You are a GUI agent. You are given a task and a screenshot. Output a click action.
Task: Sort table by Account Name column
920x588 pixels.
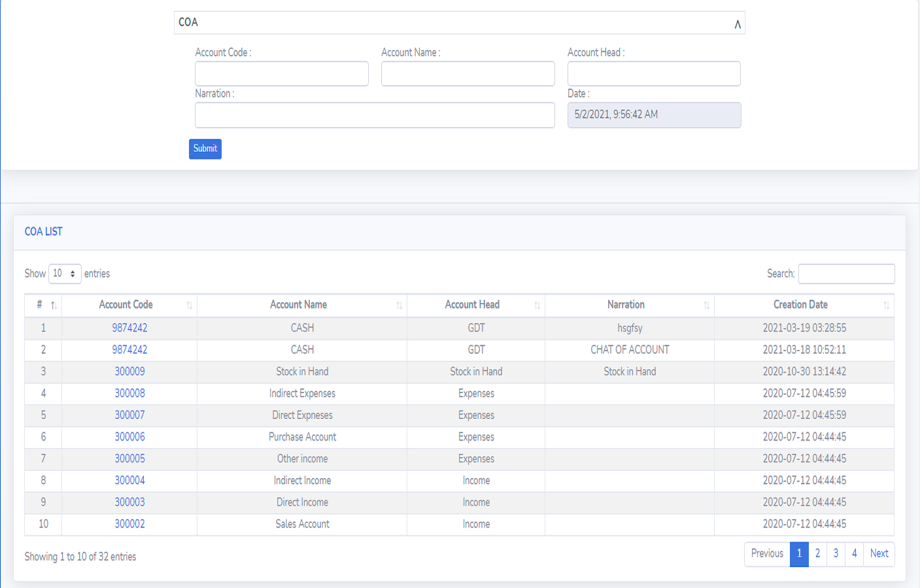point(299,305)
